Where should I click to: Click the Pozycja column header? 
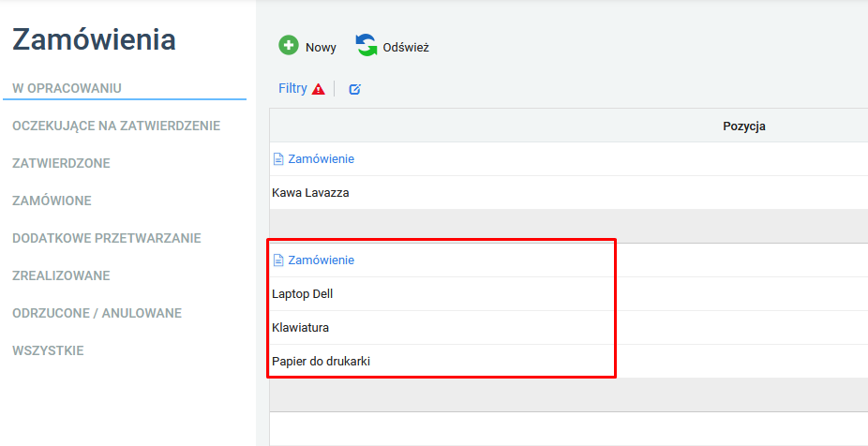pos(744,126)
